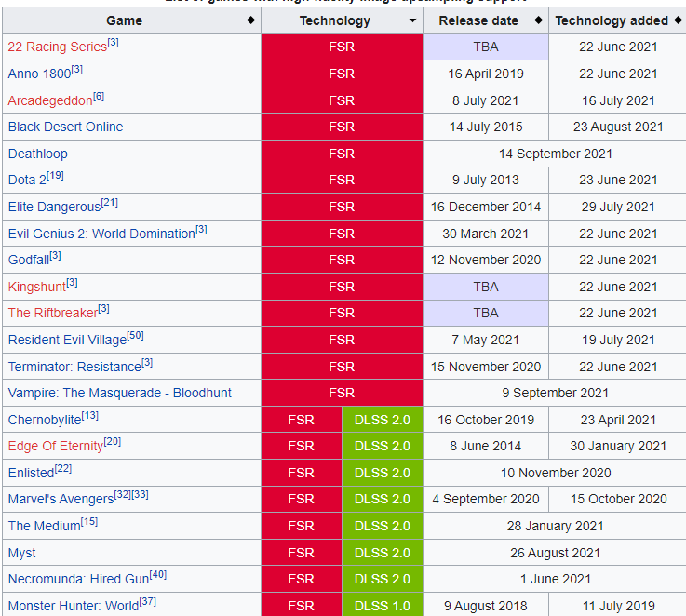Select the date 14 September 2021
This screenshot has width=686, height=616.
pyautogui.click(x=555, y=154)
